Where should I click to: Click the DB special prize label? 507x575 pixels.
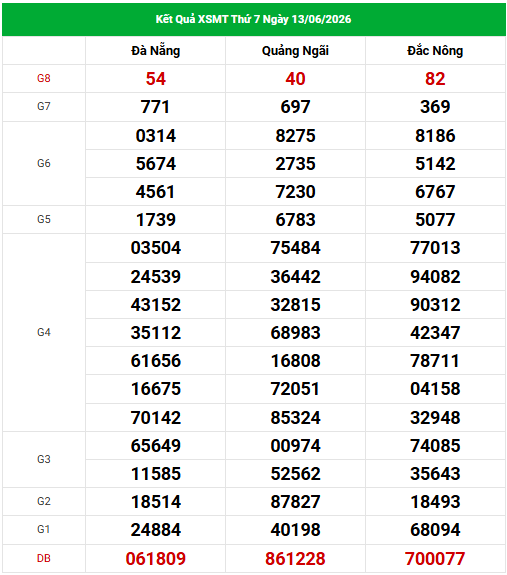point(44,558)
